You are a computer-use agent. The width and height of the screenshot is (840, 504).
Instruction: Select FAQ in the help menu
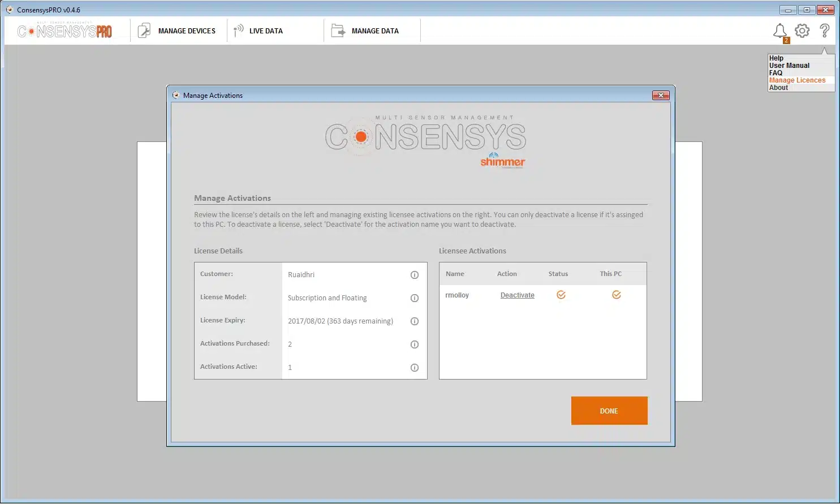[776, 73]
